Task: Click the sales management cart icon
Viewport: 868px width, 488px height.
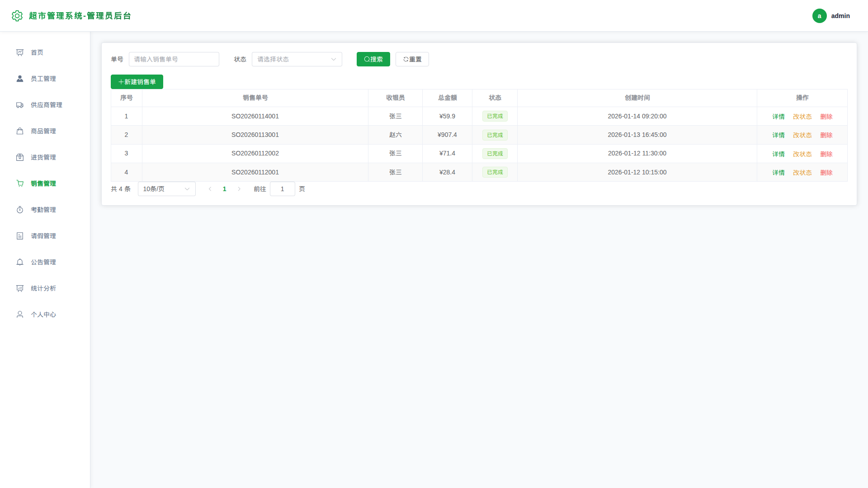Action: pos(20,183)
